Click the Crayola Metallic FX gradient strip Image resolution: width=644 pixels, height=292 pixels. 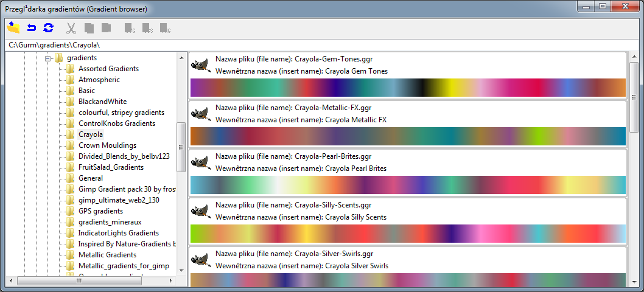click(408, 136)
